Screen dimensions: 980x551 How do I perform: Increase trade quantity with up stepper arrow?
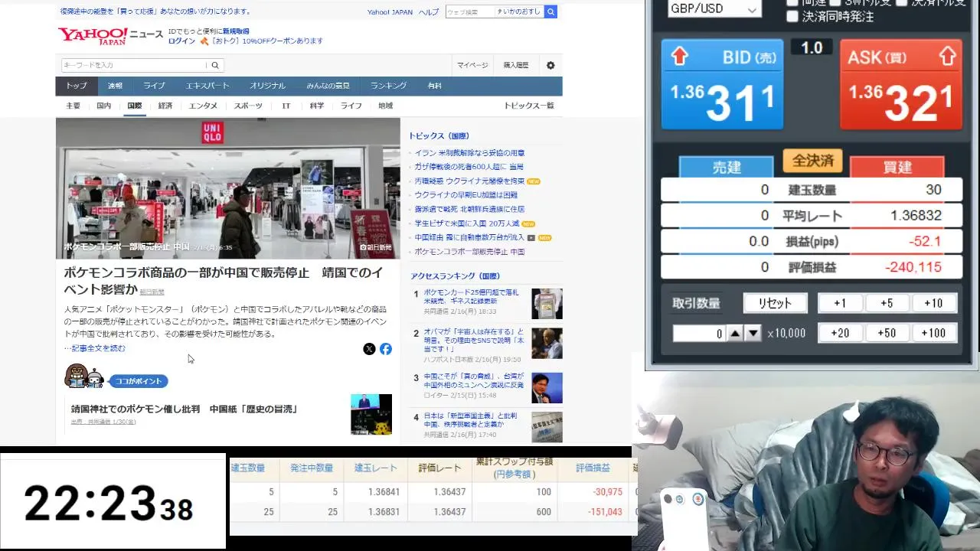735,333
